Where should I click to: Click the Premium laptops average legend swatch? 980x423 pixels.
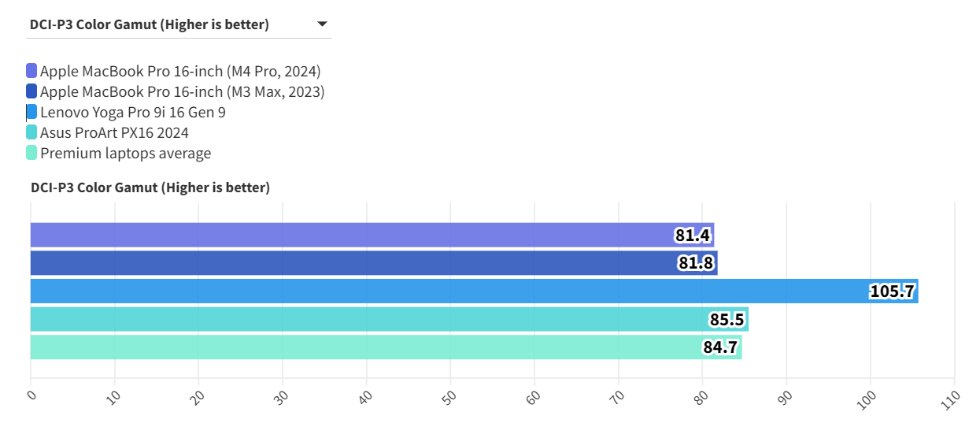31,153
